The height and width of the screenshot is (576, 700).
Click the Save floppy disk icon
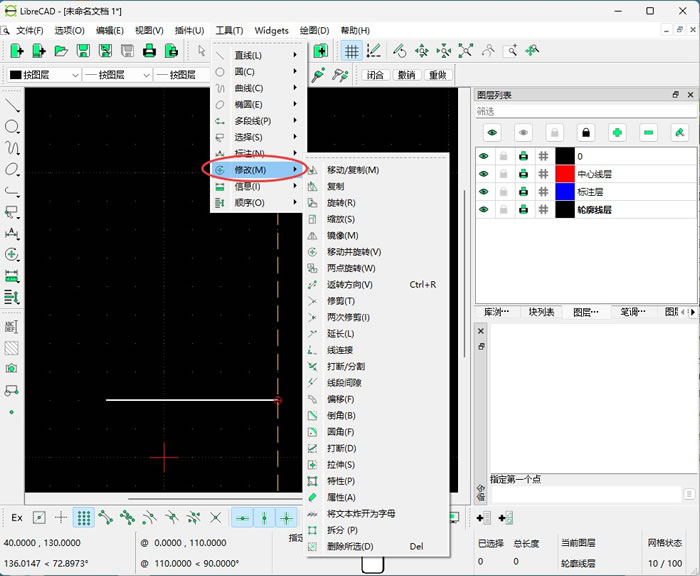click(83, 51)
